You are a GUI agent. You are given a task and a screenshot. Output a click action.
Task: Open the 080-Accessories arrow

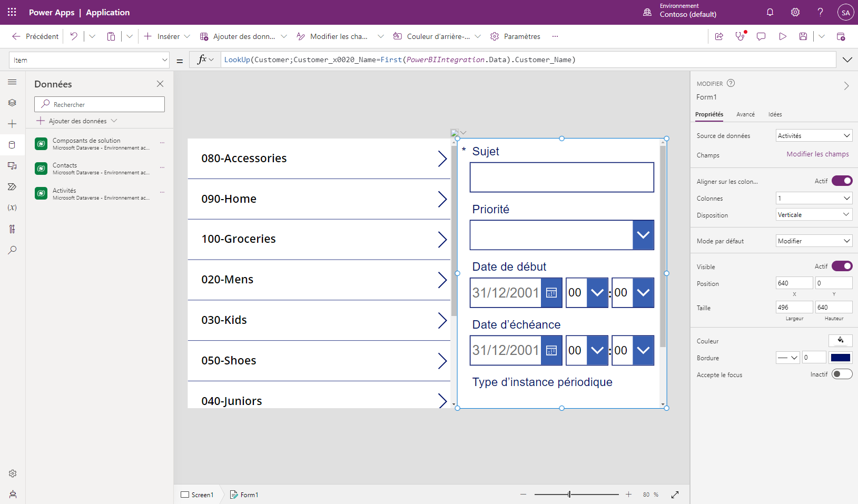click(x=442, y=159)
